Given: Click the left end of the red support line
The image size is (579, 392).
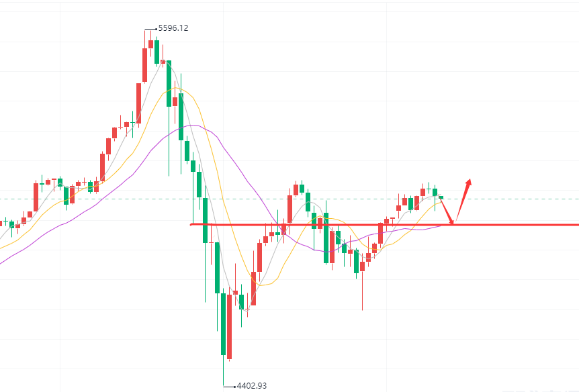Looking at the screenshot, I should 193,224.
